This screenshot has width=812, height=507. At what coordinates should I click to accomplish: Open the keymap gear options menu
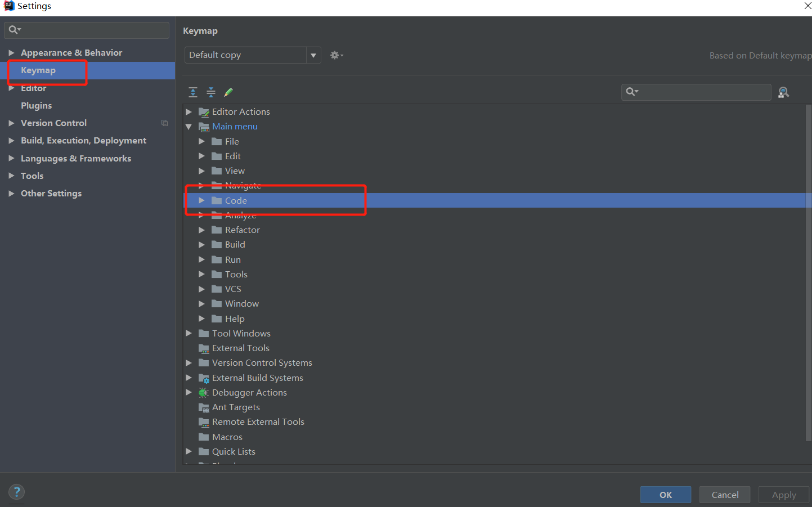point(337,55)
